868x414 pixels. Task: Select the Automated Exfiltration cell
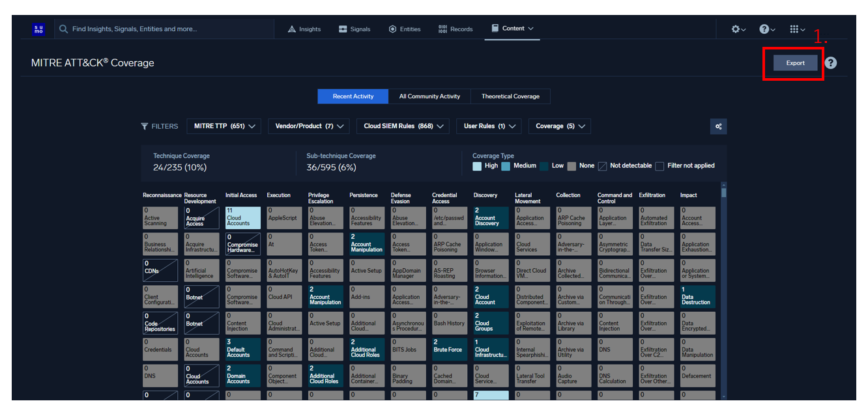(x=657, y=218)
